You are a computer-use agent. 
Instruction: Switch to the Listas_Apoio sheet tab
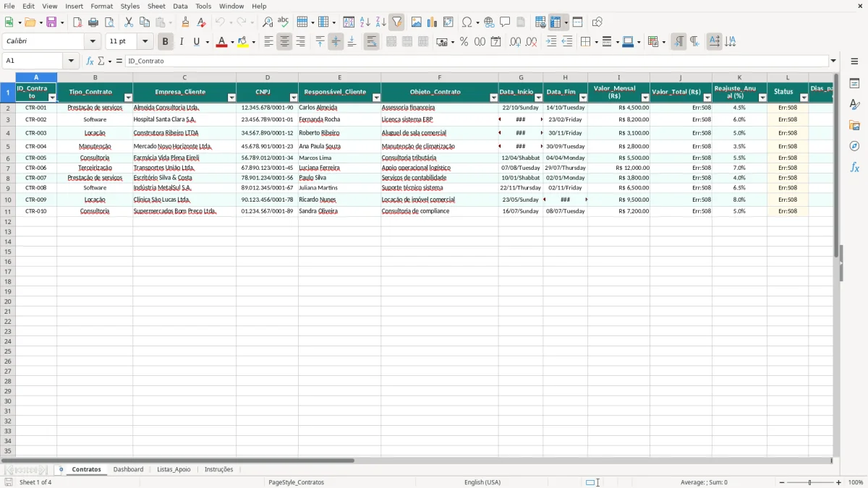tap(174, 469)
